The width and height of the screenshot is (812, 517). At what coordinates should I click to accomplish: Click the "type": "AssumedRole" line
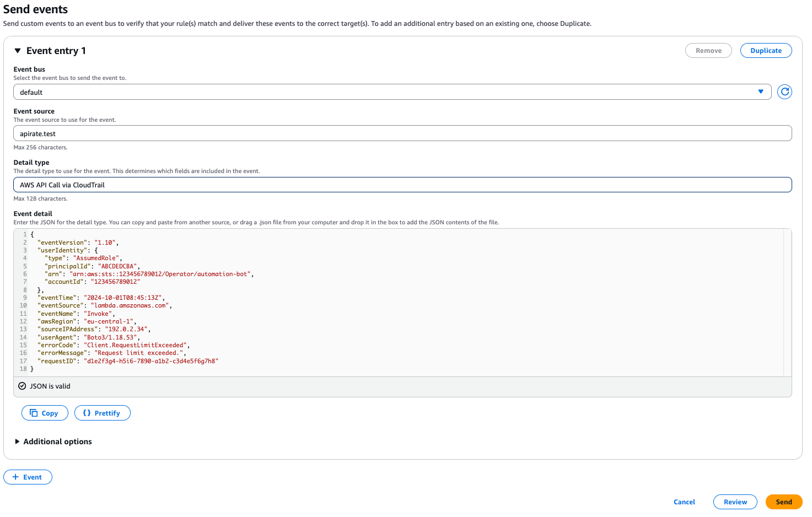(83, 258)
